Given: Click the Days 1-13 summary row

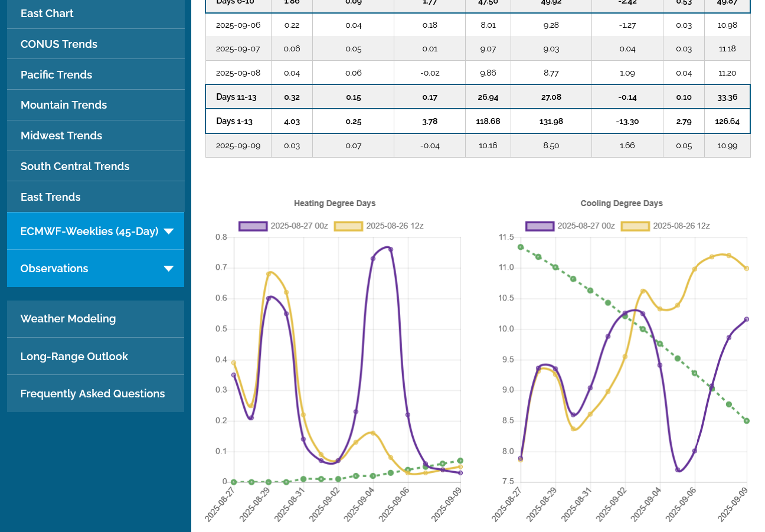Looking at the screenshot, I should [234, 121].
